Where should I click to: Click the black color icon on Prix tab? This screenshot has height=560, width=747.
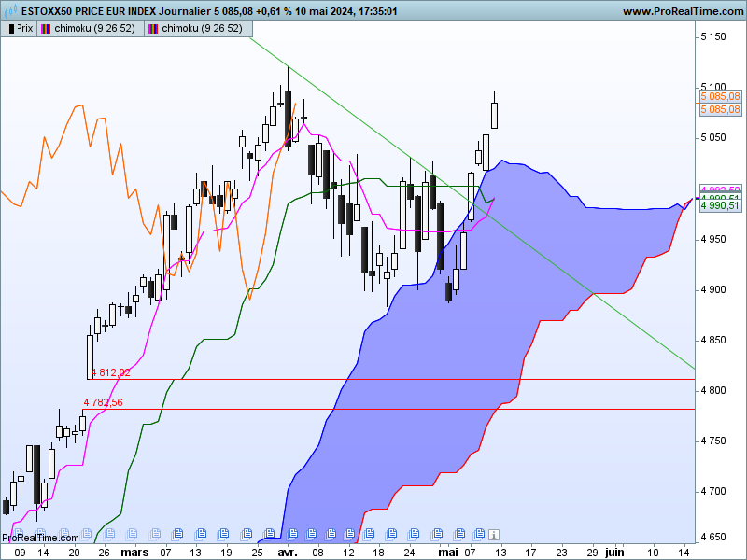11,29
